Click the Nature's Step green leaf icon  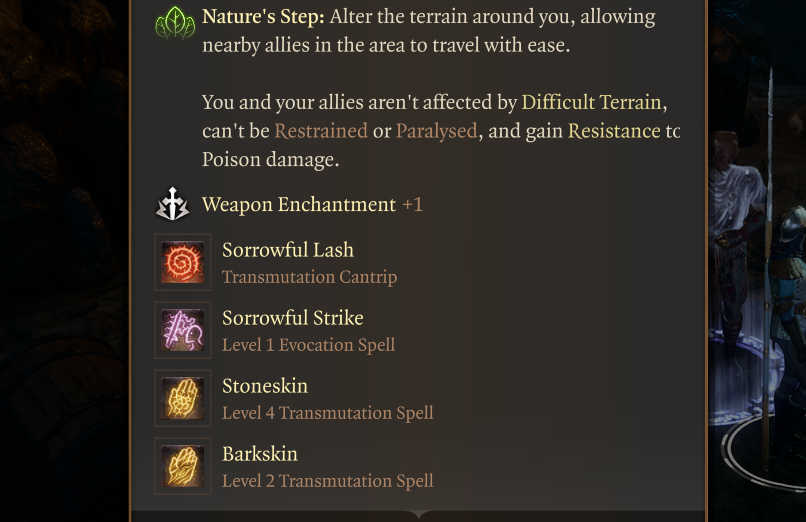[175, 23]
